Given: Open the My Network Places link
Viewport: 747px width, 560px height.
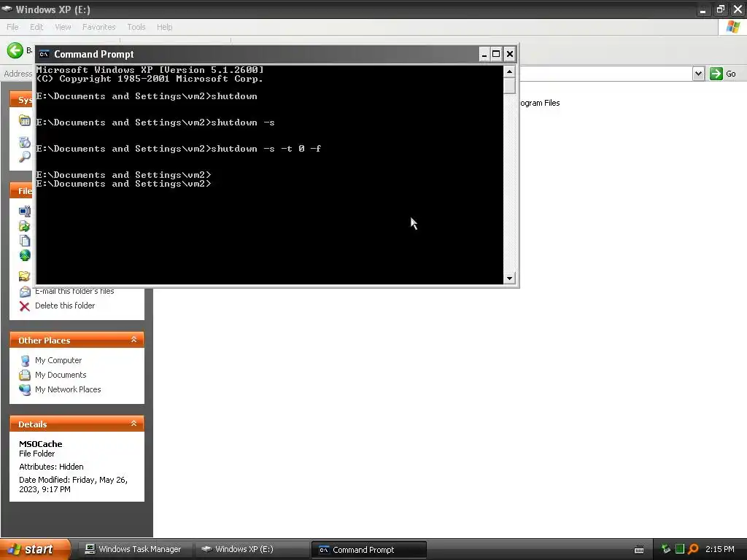Looking at the screenshot, I should tap(68, 389).
